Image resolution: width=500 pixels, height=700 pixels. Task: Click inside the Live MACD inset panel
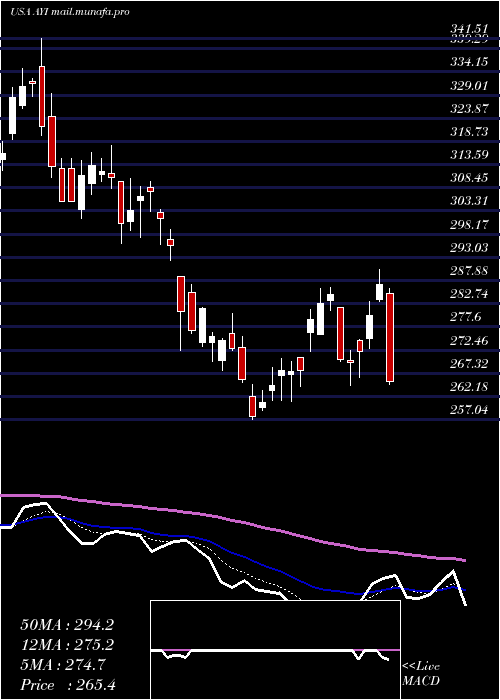click(275, 650)
